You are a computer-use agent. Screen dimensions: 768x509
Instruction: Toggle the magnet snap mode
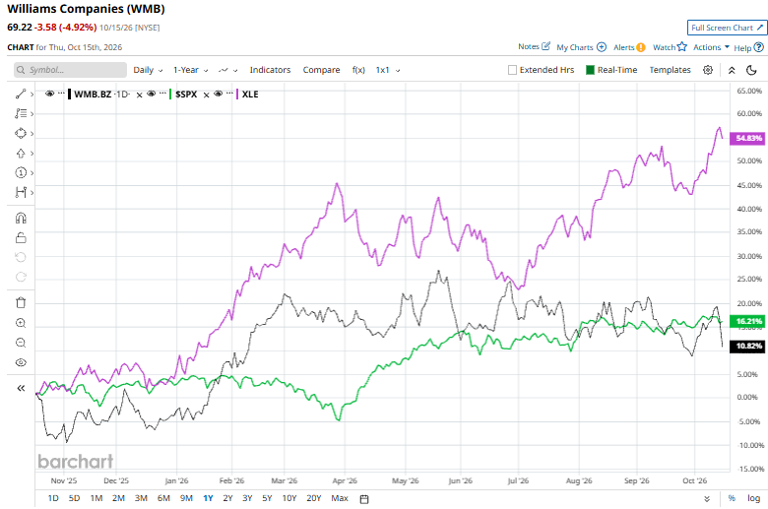[21, 218]
